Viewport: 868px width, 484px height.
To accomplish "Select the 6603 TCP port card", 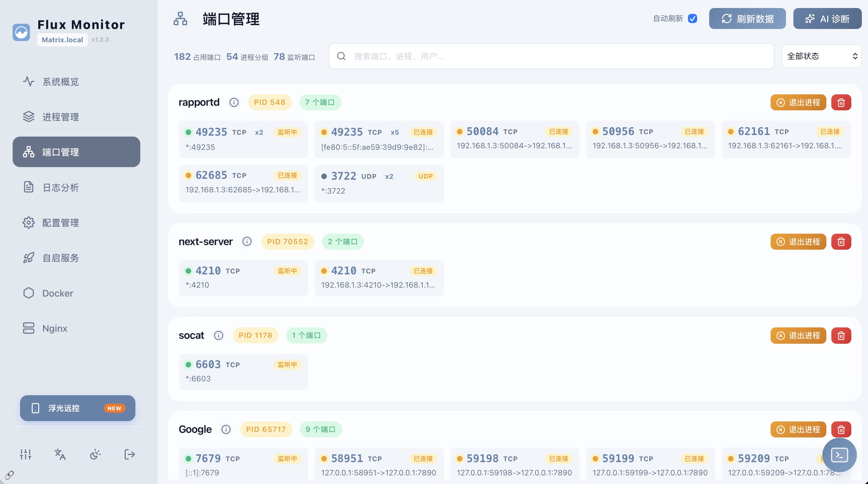I will pos(243,372).
